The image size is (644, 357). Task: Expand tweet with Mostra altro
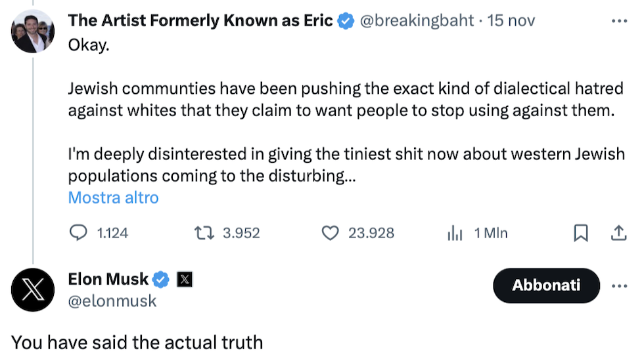point(113,198)
